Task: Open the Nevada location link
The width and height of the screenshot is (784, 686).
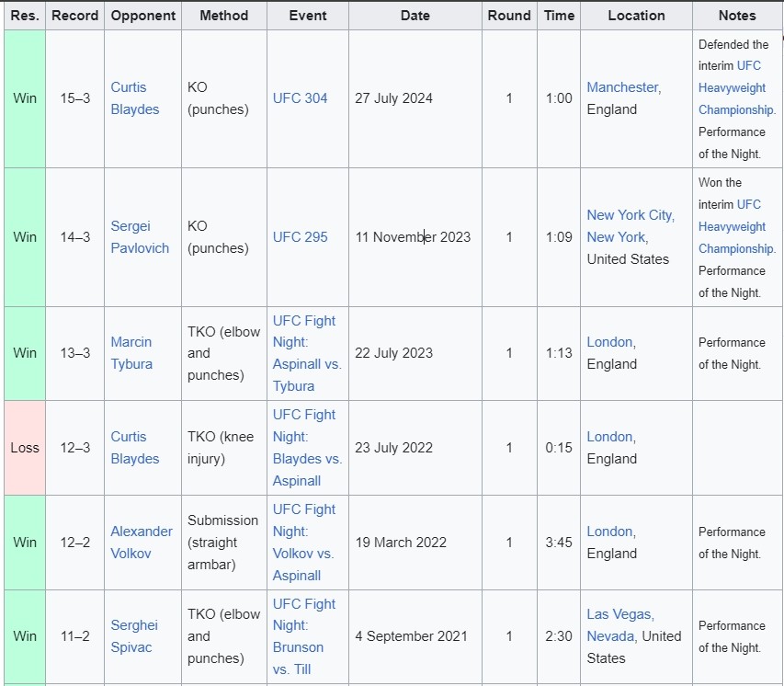Action: pos(611,636)
